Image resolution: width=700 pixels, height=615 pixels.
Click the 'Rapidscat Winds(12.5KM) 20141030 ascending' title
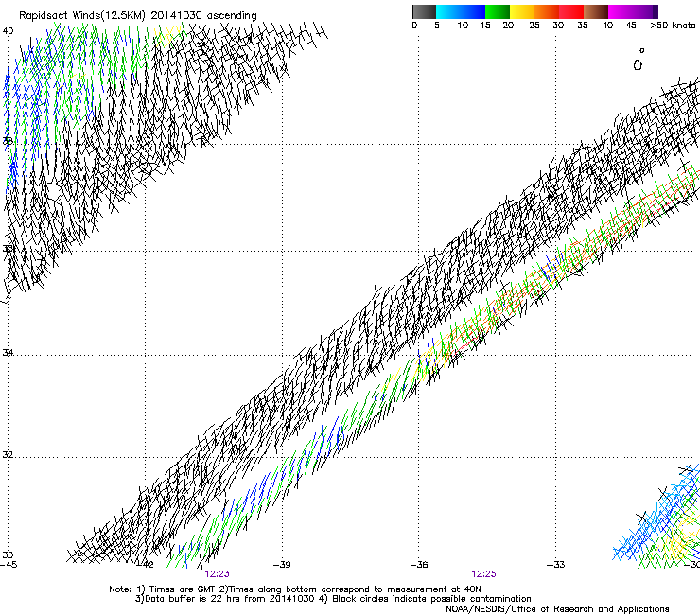tap(138, 16)
